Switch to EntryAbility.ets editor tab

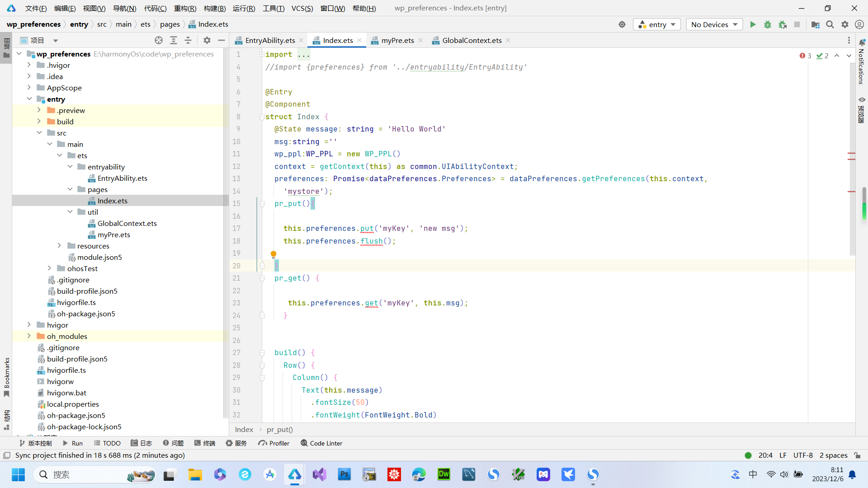tap(269, 40)
